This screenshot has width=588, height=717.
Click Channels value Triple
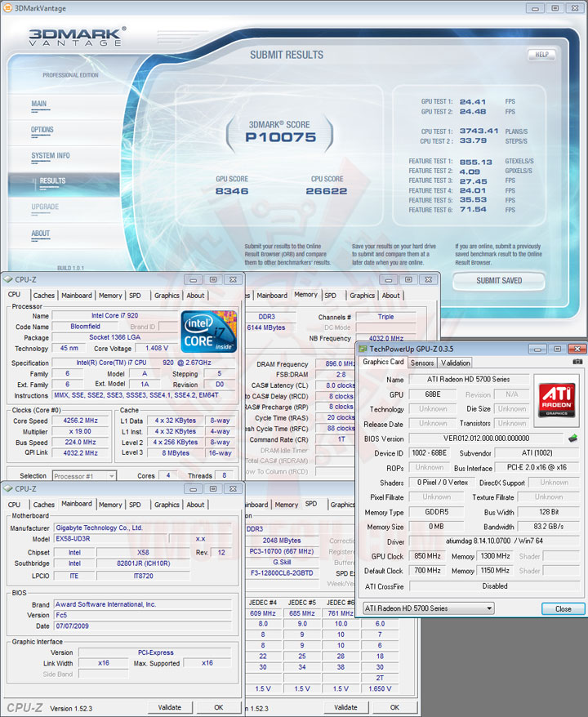[x=385, y=317]
